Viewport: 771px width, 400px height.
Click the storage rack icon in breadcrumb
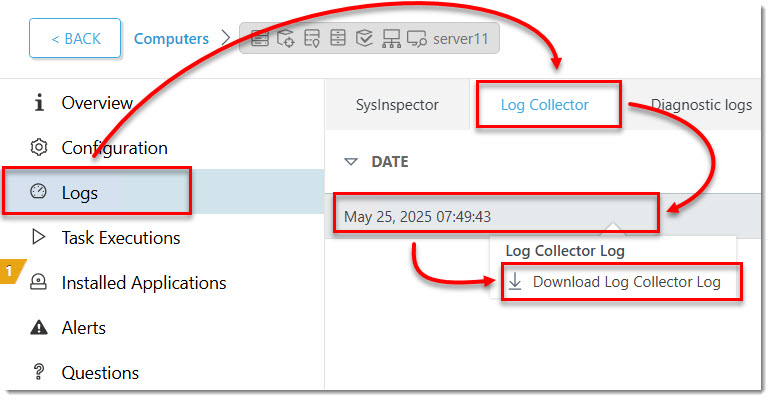click(338, 37)
